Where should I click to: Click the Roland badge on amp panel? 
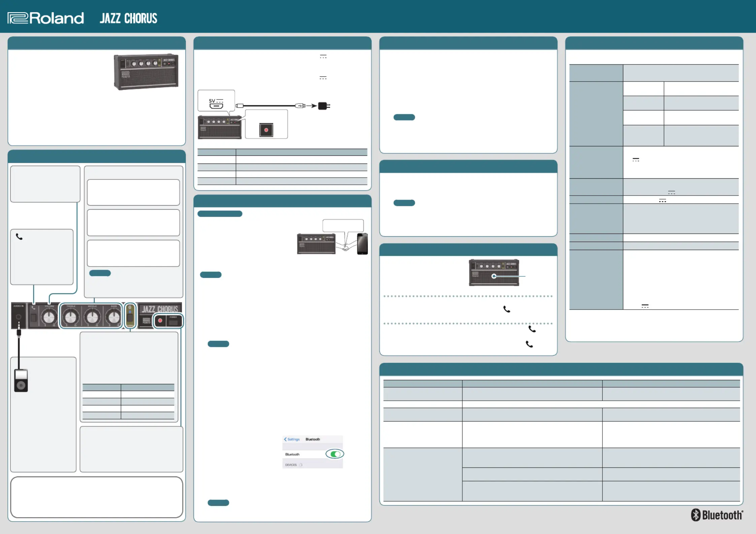pos(146,321)
